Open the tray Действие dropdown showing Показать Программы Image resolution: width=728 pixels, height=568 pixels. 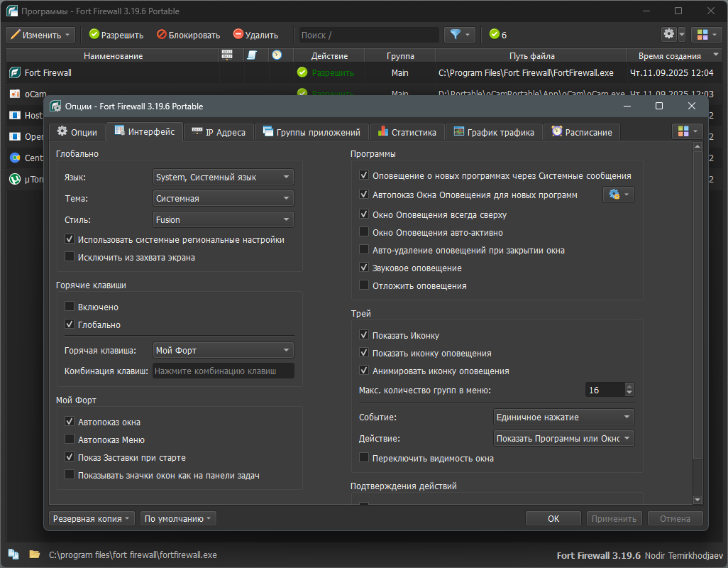coord(563,438)
